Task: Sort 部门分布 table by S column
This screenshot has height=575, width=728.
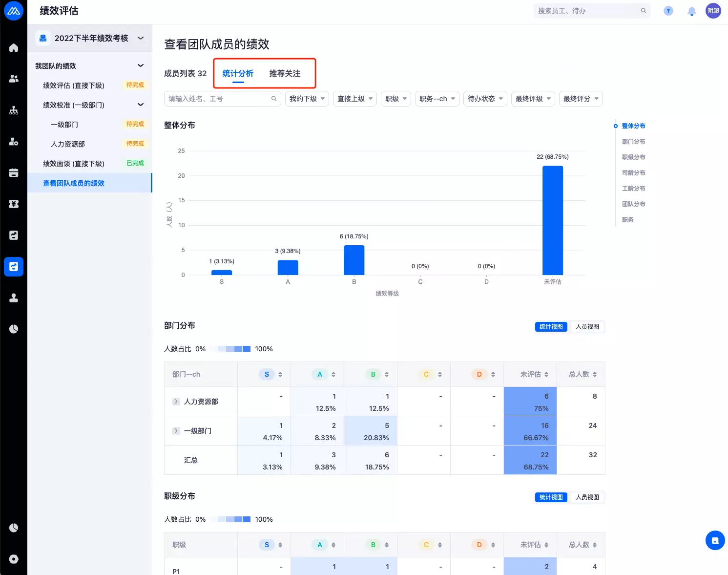Action: click(x=280, y=375)
